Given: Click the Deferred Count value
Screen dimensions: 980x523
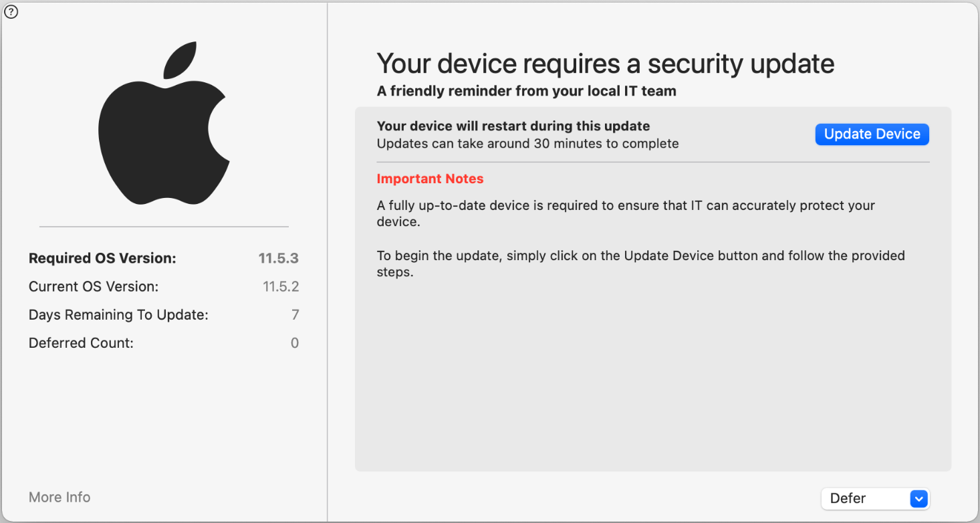Looking at the screenshot, I should (294, 342).
